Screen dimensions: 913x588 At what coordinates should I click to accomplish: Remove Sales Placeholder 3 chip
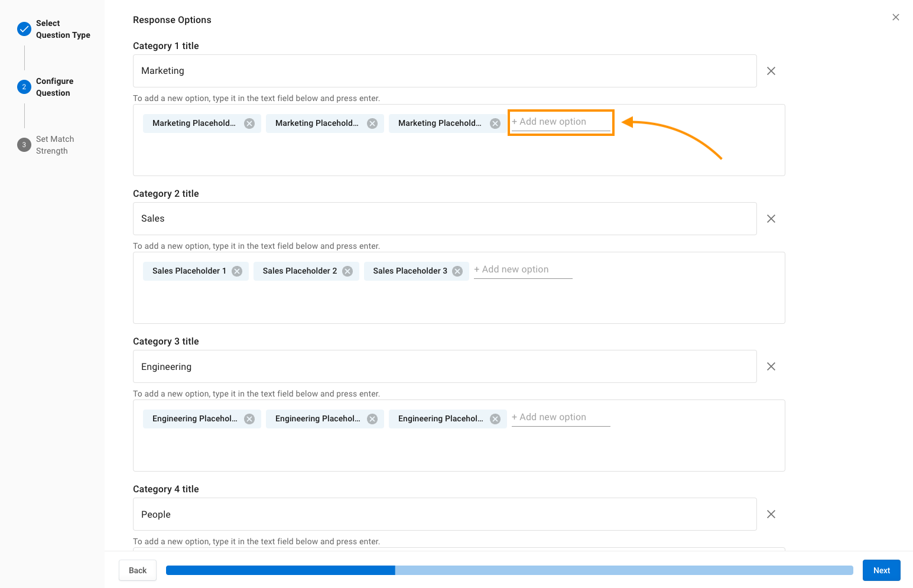(457, 271)
